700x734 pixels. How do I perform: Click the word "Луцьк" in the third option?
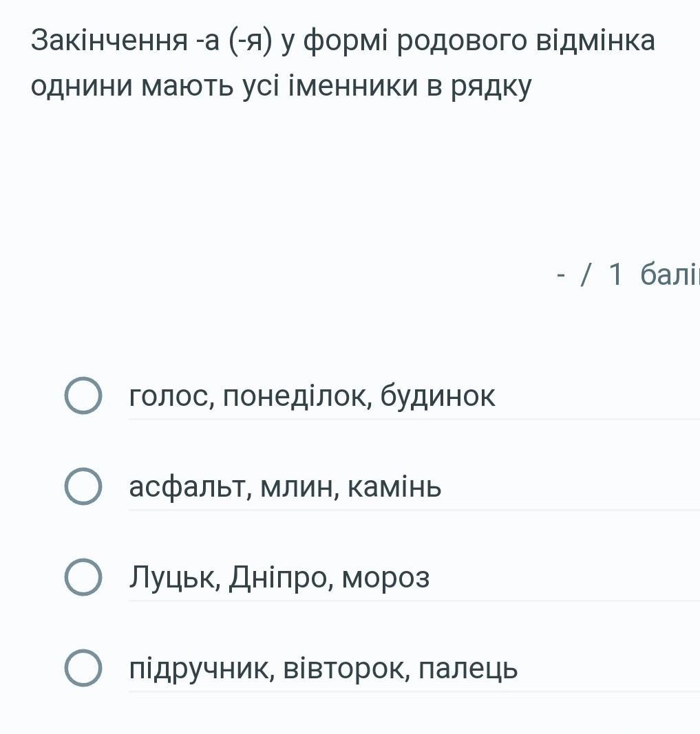(174, 578)
